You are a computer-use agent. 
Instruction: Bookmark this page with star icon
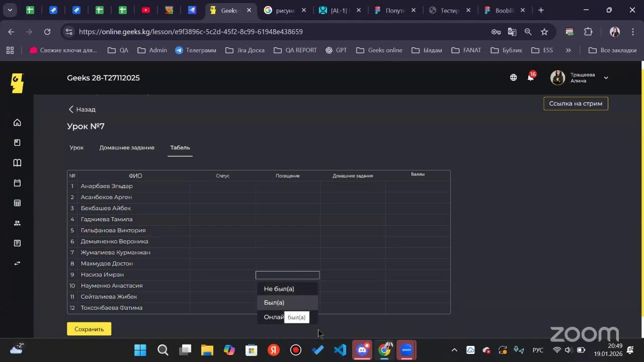[544, 32]
